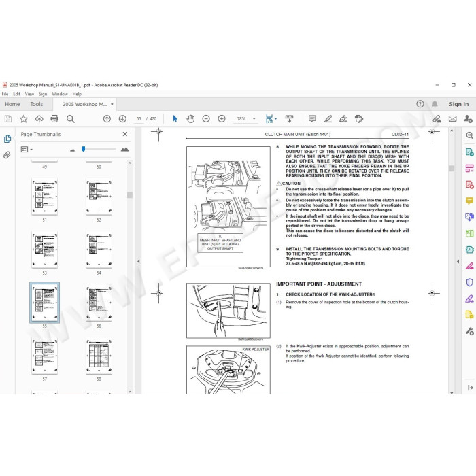The image size is (476, 476).
Task: Switch to the Tools tab
Action: click(x=37, y=104)
